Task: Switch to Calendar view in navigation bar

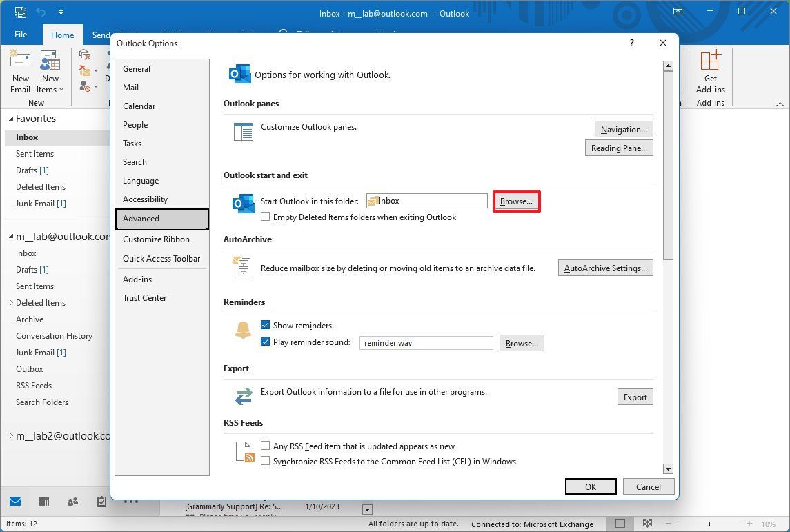Action: coord(43,502)
